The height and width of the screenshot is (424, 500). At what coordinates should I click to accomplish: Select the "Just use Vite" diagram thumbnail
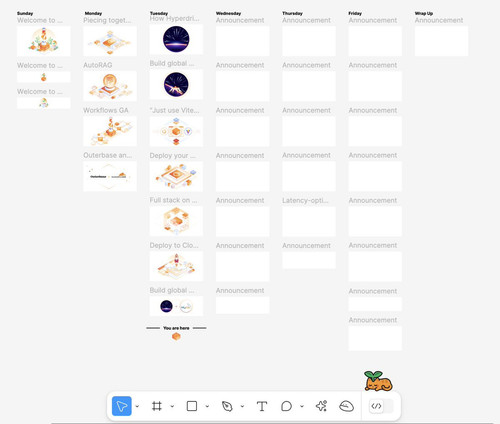[176, 131]
